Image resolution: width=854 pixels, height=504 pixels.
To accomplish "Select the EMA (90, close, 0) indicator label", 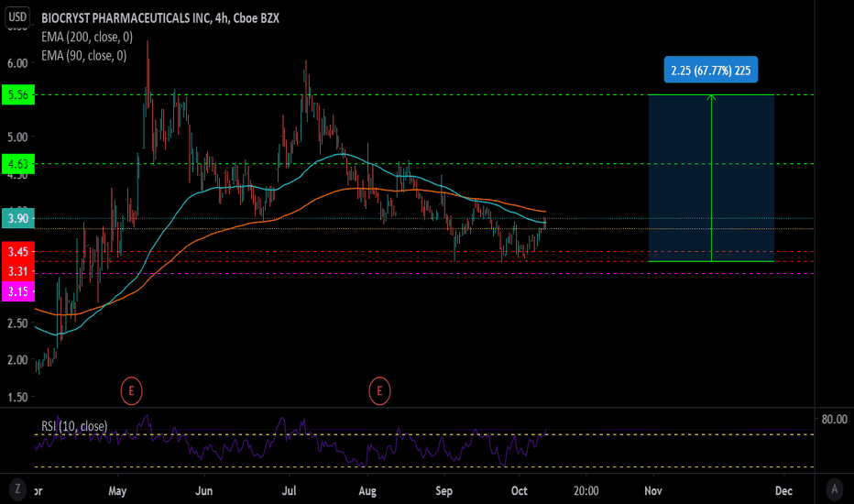I will pos(84,56).
